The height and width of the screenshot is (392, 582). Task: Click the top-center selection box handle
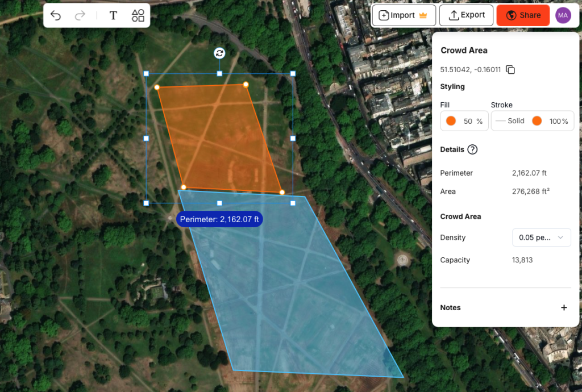[219, 73]
